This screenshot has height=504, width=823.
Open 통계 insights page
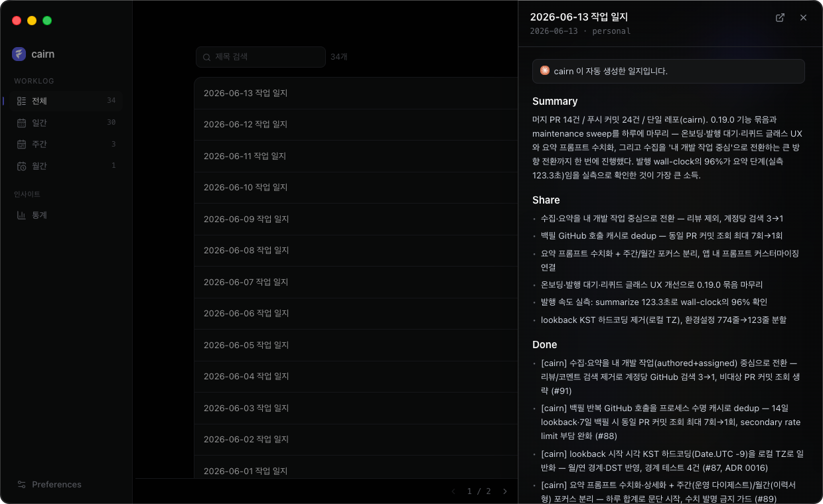click(x=66, y=215)
